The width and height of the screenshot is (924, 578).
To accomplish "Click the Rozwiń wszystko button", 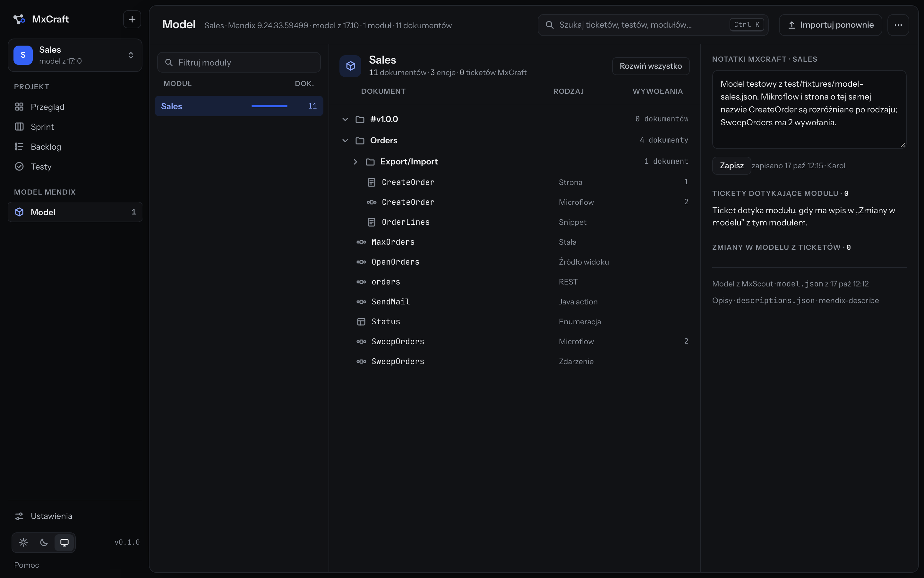I will point(651,66).
